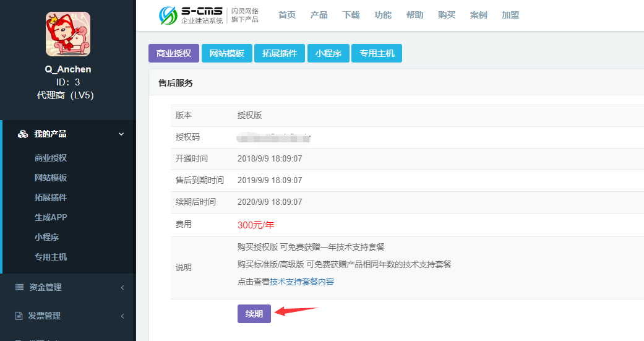Viewport: 644px width, 341px height.
Task: Open 首页 in top navigation
Action: click(x=287, y=15)
